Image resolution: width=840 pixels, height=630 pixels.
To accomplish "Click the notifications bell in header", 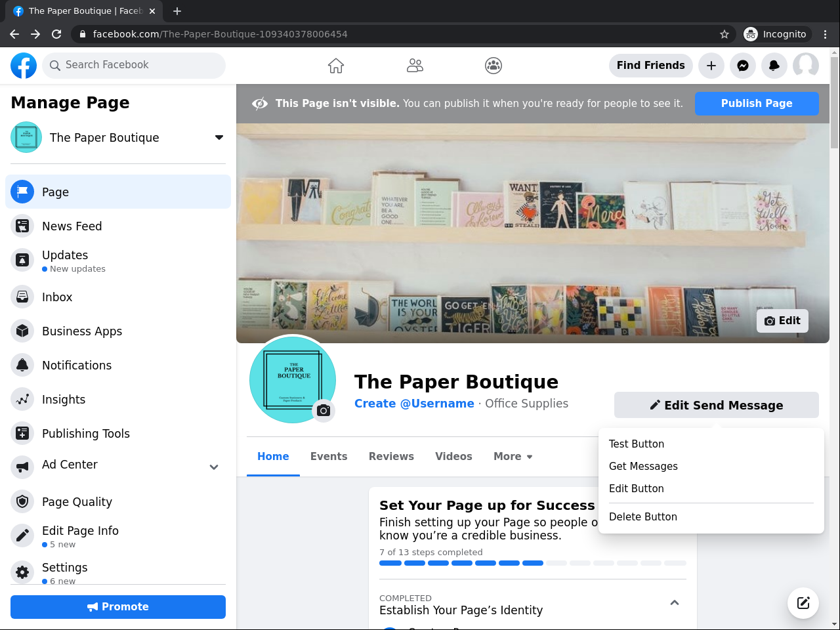I will 774,66.
